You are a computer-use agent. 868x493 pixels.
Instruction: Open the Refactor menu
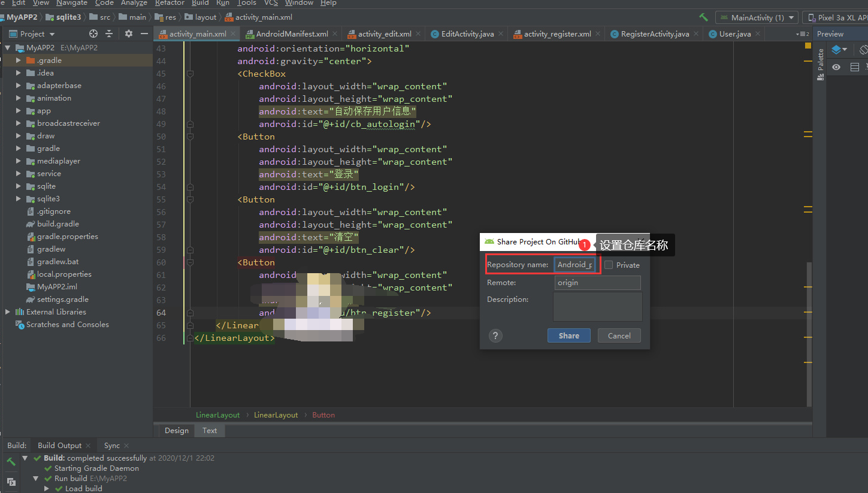coord(170,3)
